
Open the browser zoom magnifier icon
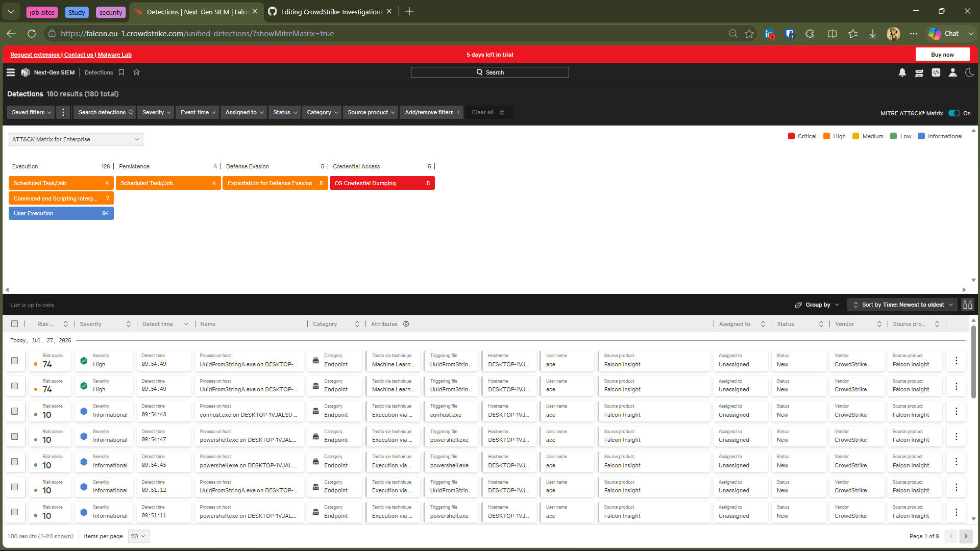(733, 34)
